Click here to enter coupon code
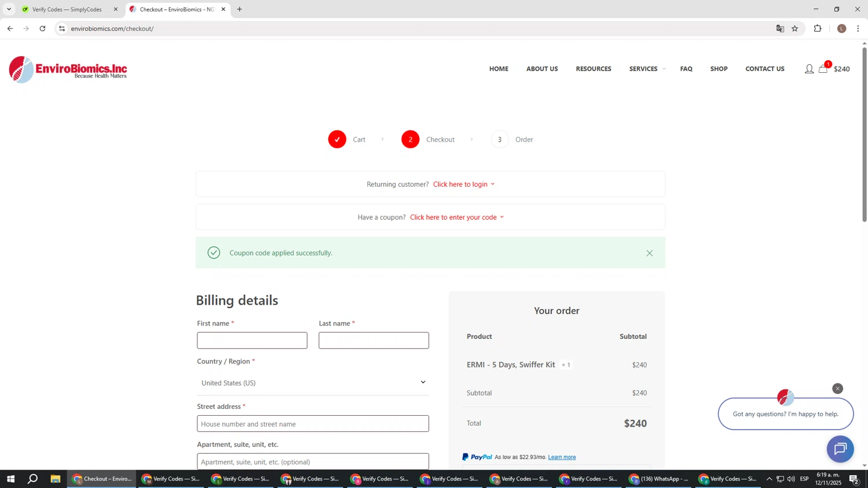 pos(457,217)
